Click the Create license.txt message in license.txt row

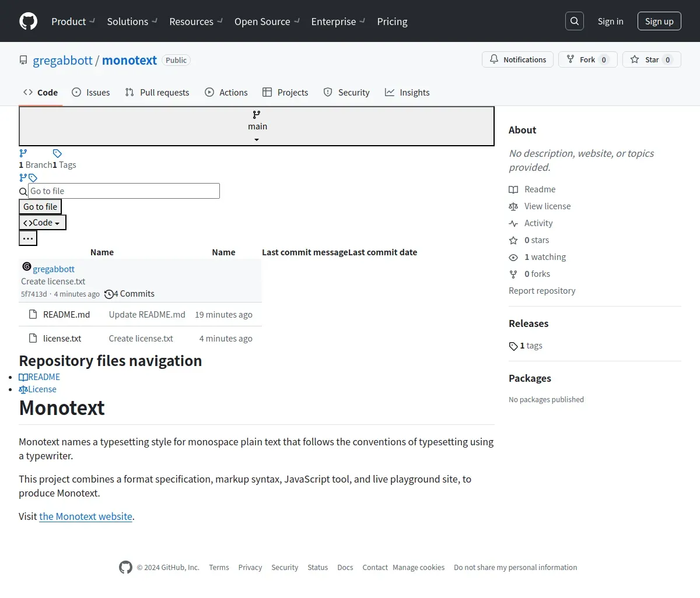(x=141, y=339)
